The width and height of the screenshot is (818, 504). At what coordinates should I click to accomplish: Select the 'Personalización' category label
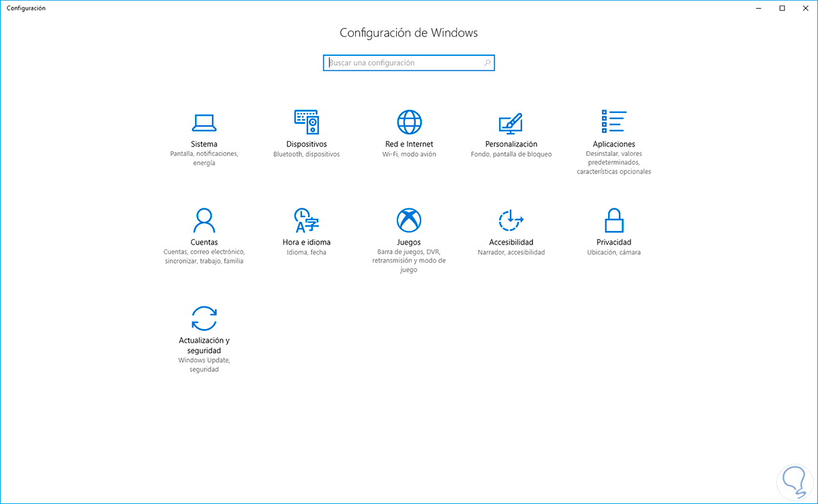coord(511,144)
